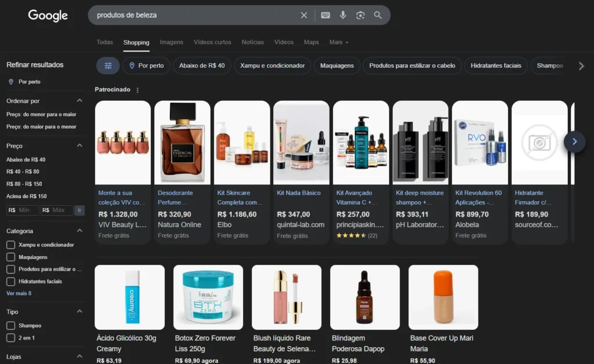Pick the Acima de R$ 150 price range
Image resolution: width=594 pixels, height=364 pixels.
point(27,196)
